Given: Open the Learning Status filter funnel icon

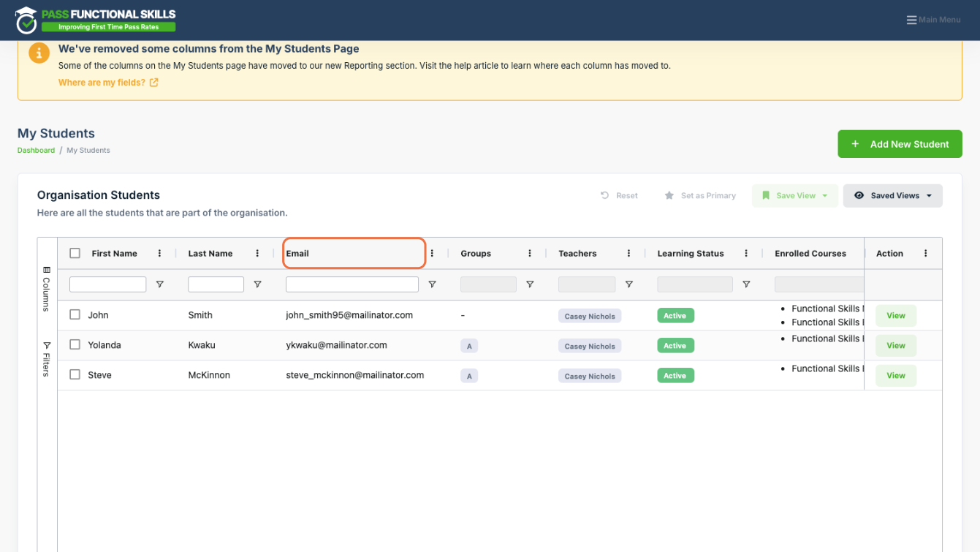Looking at the screenshot, I should point(746,284).
